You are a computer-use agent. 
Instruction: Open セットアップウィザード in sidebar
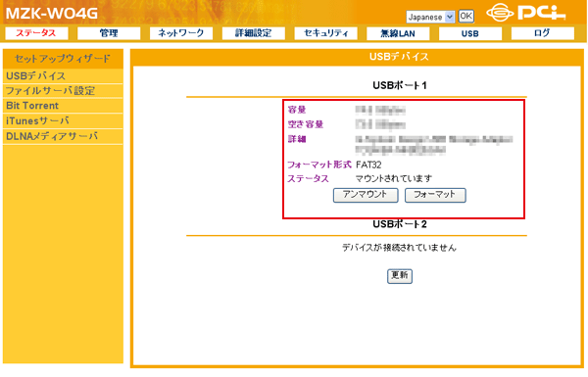[x=63, y=59]
